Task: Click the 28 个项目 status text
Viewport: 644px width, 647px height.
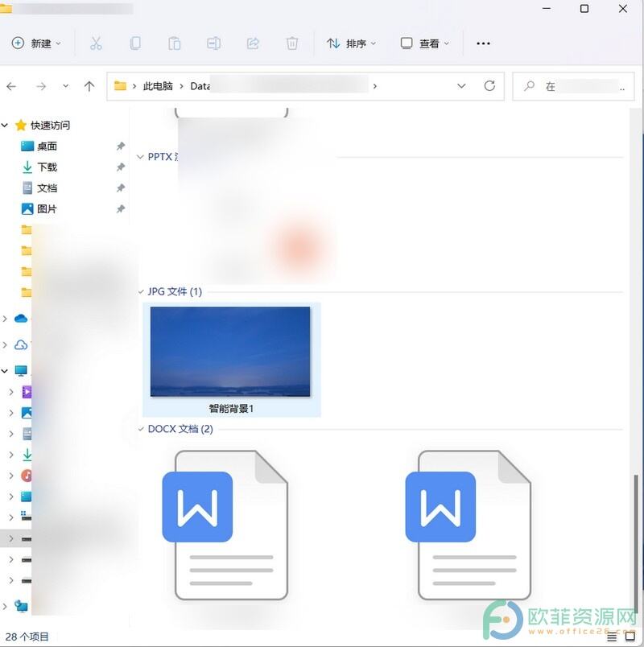Action: [27, 637]
